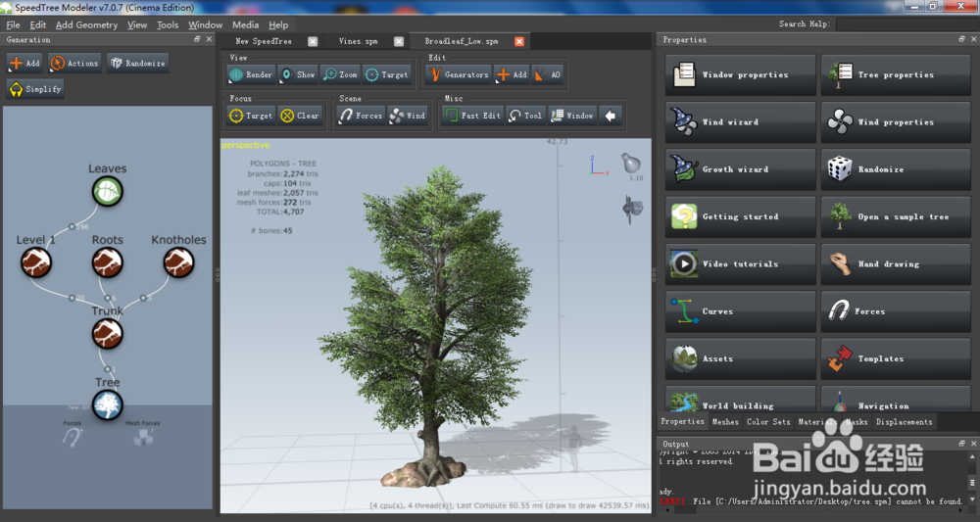Click Target in the View toolbar
980x522 pixels.
click(x=387, y=75)
